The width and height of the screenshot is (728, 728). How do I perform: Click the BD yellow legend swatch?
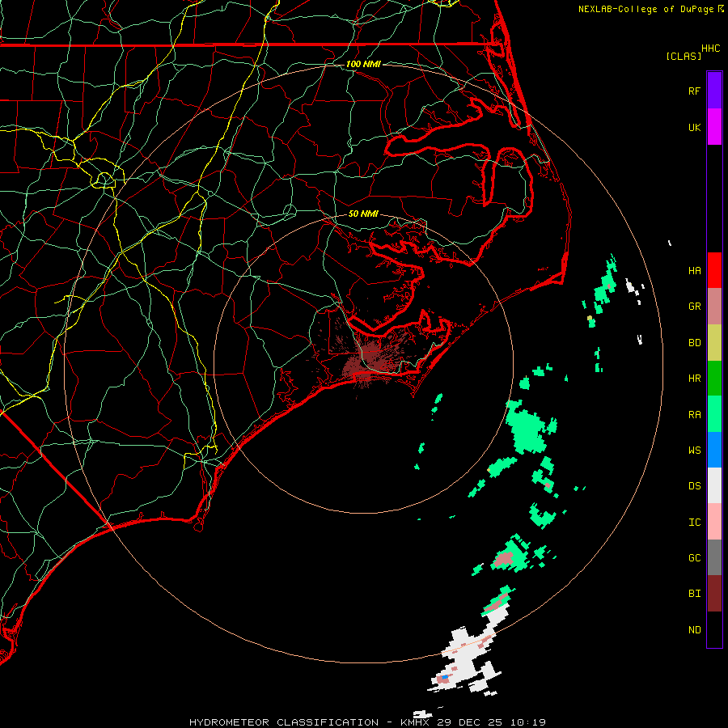coord(714,343)
